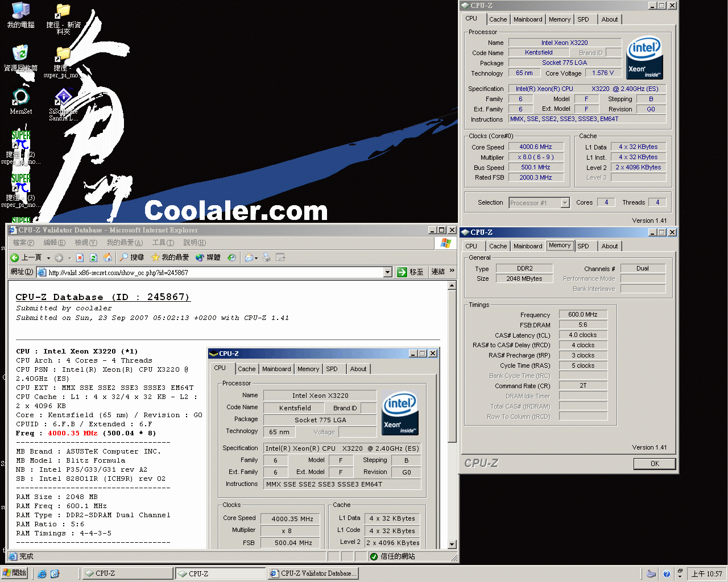Viewport: 728px width, 582px height.
Task: Go to the home page icon
Action: tap(108, 257)
